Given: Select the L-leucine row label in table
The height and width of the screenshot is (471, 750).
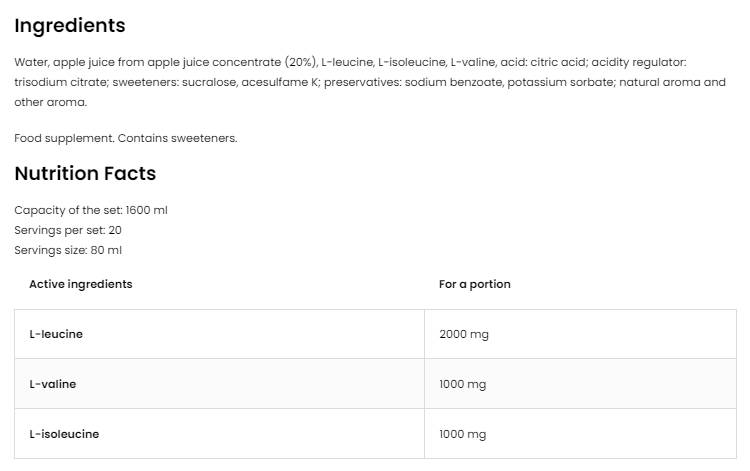Looking at the screenshot, I should click(x=56, y=334).
